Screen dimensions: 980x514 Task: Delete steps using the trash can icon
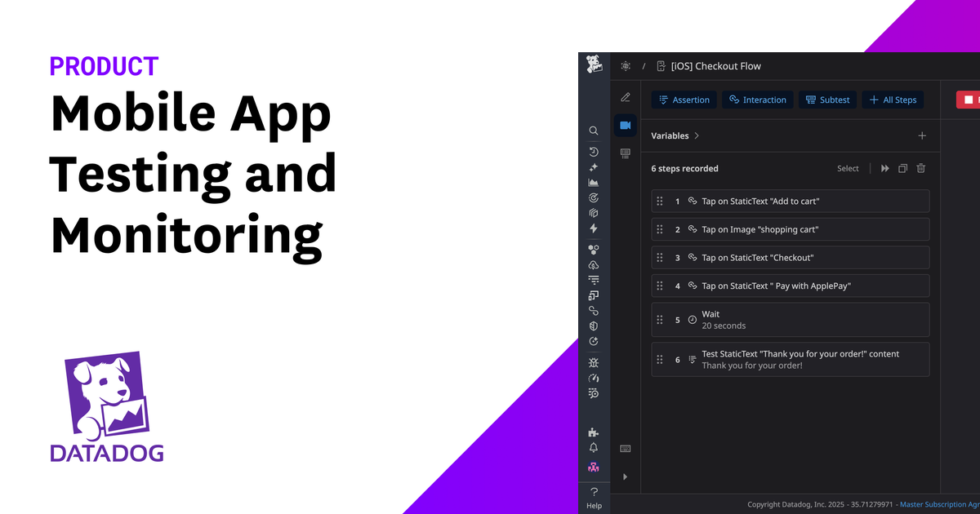click(x=921, y=168)
